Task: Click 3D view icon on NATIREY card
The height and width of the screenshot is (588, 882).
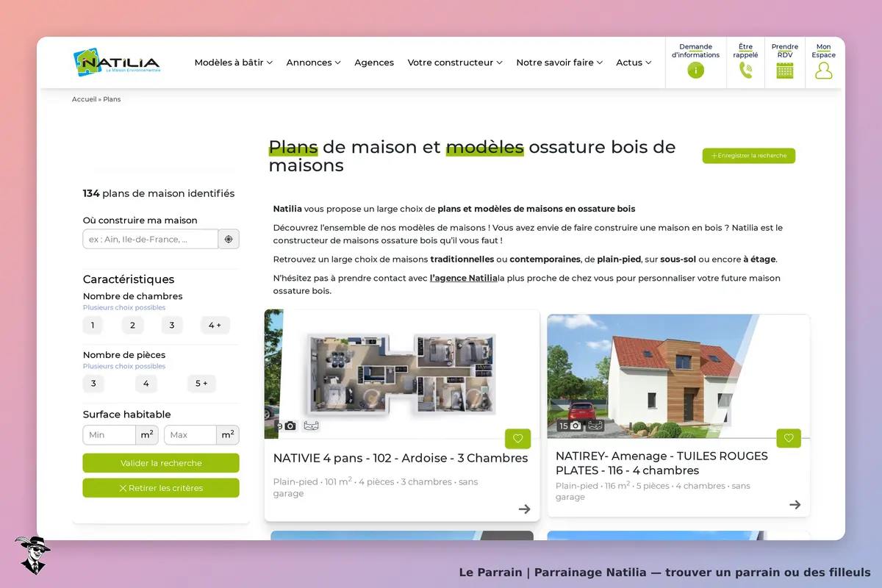Action: point(595,426)
